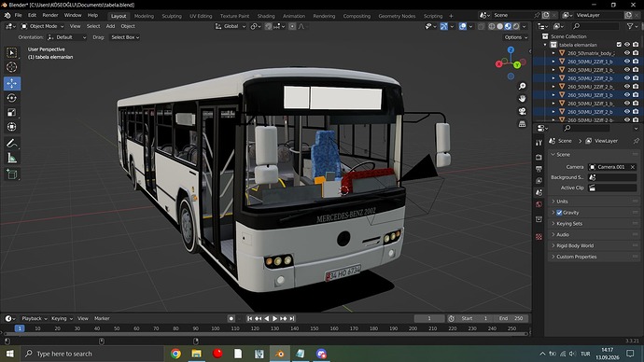Open the Output properties tab
This screenshot has height=362, width=644.
(x=539, y=169)
